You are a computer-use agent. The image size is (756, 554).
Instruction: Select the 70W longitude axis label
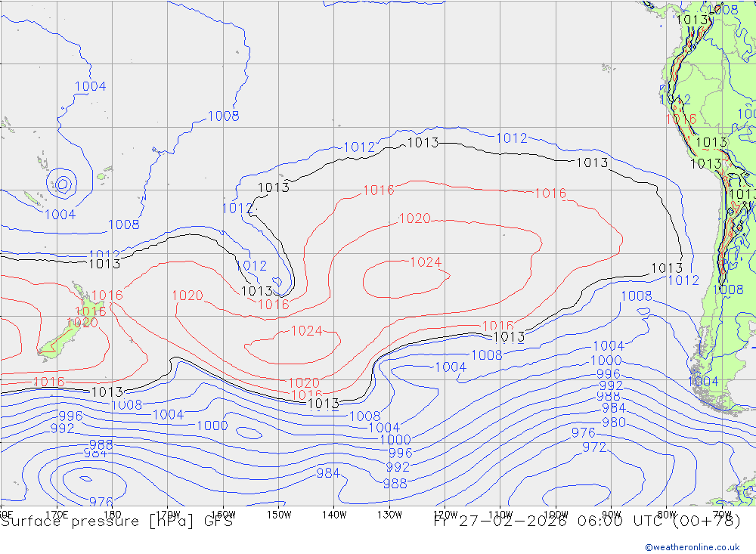722,515
